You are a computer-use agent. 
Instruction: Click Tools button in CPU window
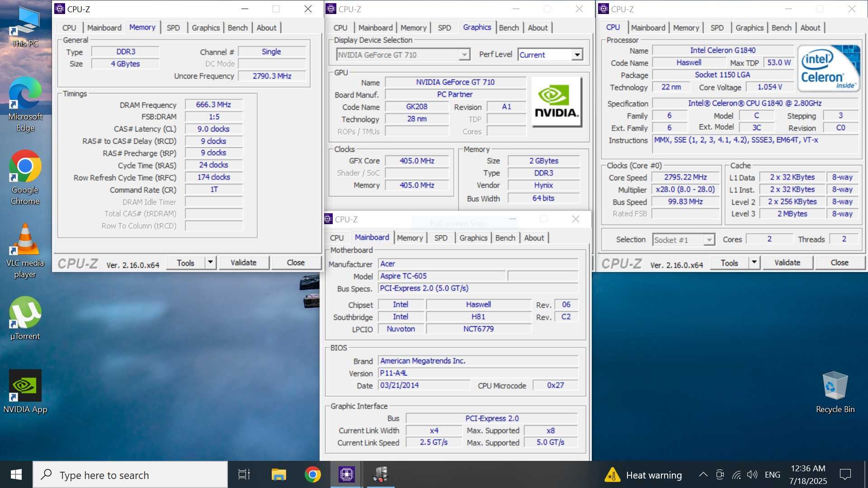click(729, 263)
